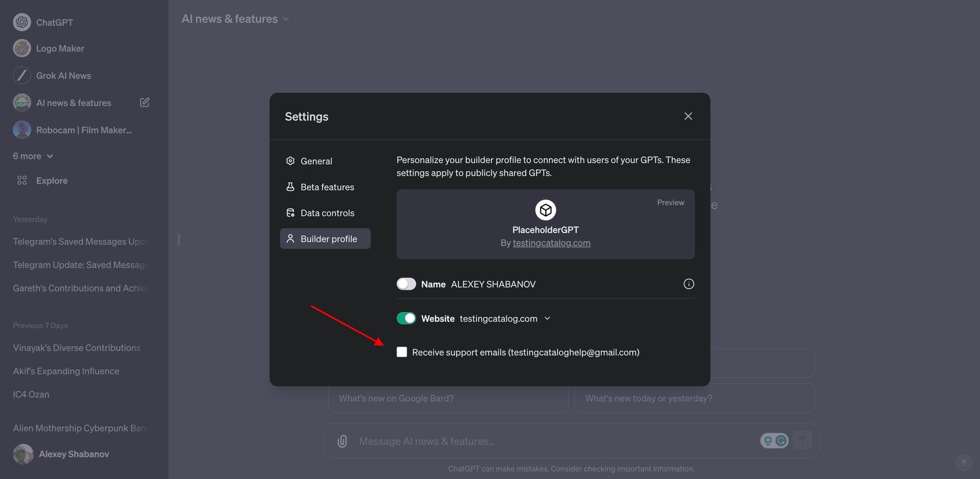Close the Settings dialog
The image size is (980, 479).
point(688,116)
